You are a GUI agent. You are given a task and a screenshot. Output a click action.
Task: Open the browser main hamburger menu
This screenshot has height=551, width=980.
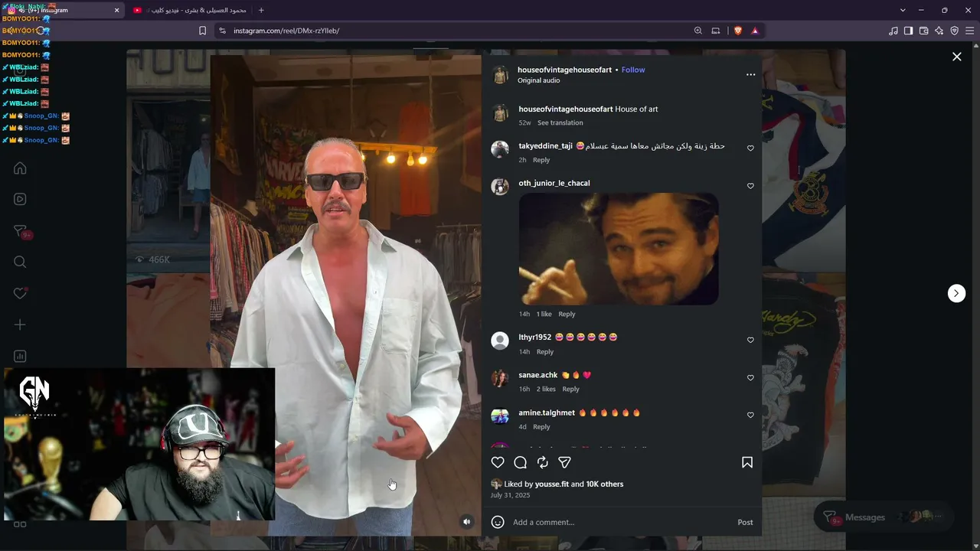pos(970,31)
